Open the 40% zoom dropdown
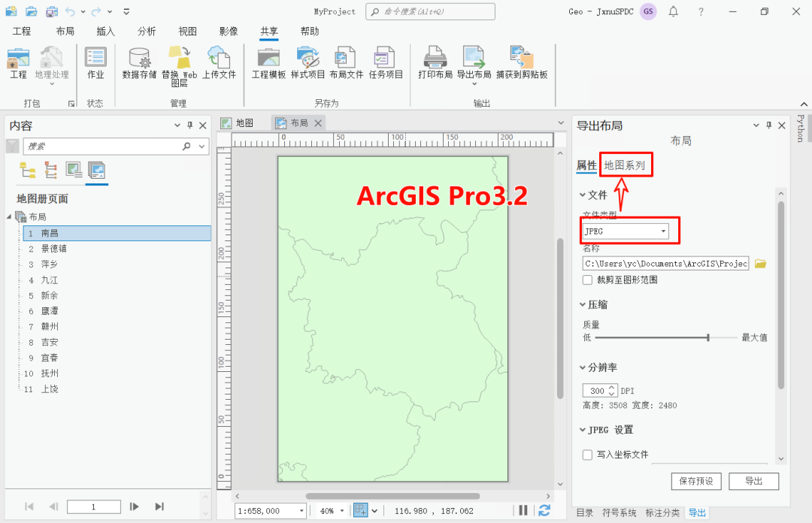This screenshot has width=812, height=523. (x=342, y=511)
